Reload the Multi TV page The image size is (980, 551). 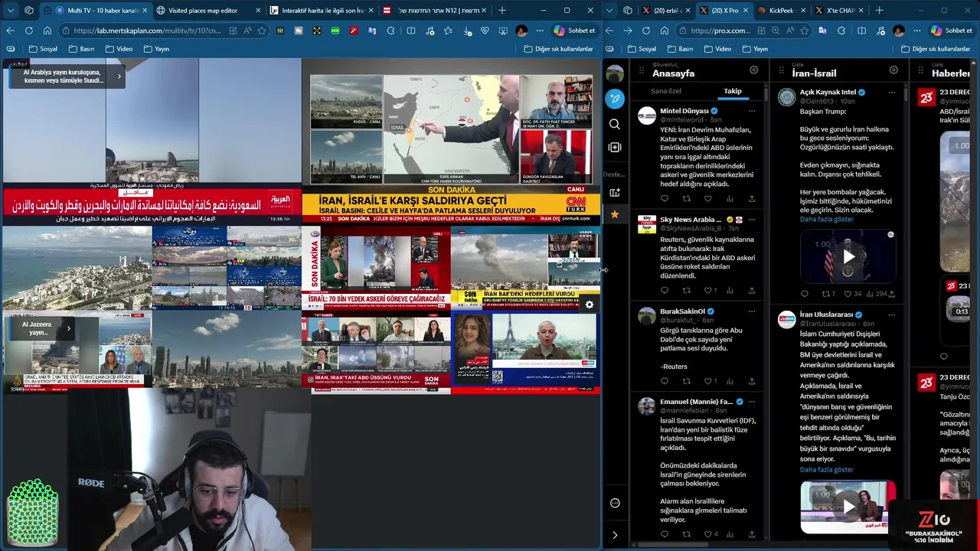tap(28, 31)
